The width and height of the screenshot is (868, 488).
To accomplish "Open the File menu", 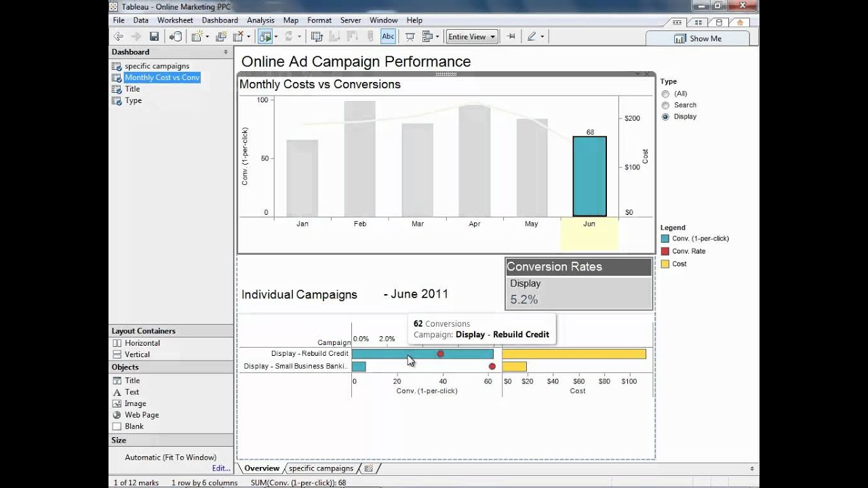I will [118, 20].
